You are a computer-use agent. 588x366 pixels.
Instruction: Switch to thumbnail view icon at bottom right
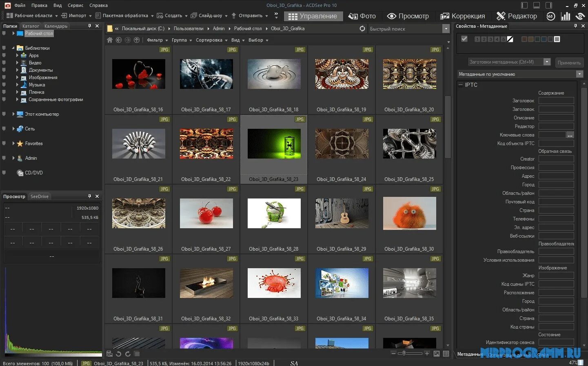(x=437, y=354)
